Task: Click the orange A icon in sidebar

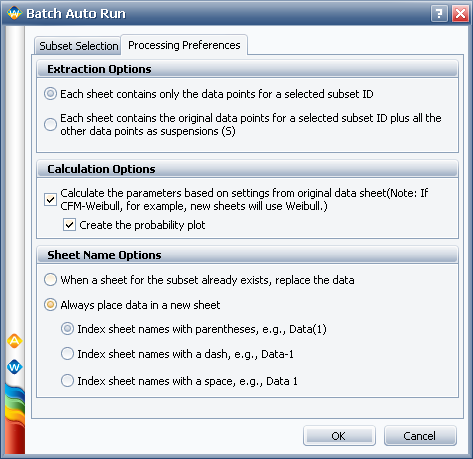Action: click(x=14, y=341)
